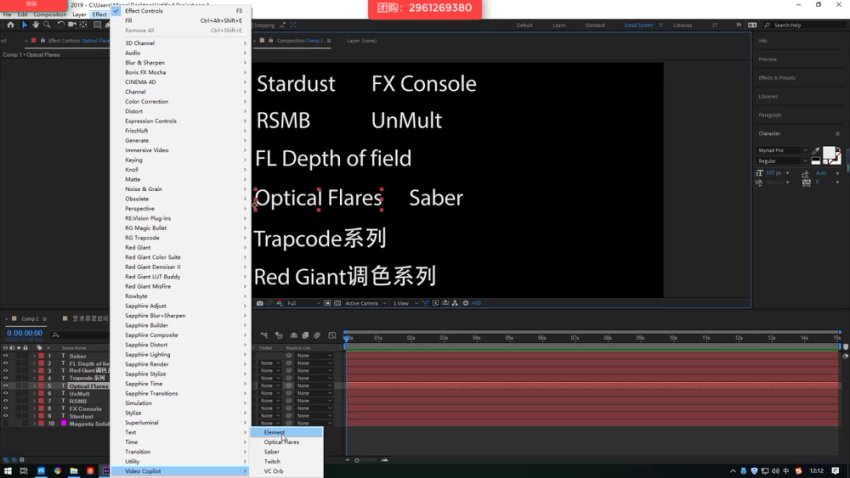Open the notification center icon
The image size is (850, 478).
tap(835, 471)
